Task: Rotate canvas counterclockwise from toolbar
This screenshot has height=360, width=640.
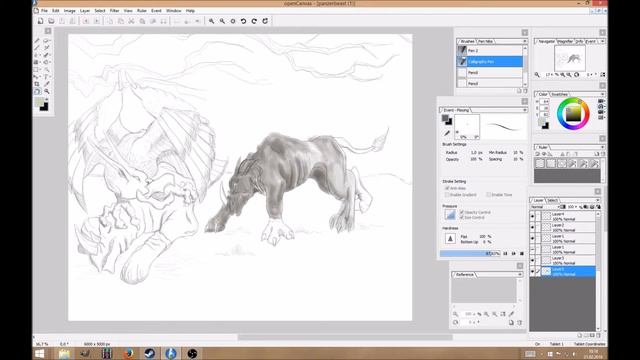Action: point(243,21)
